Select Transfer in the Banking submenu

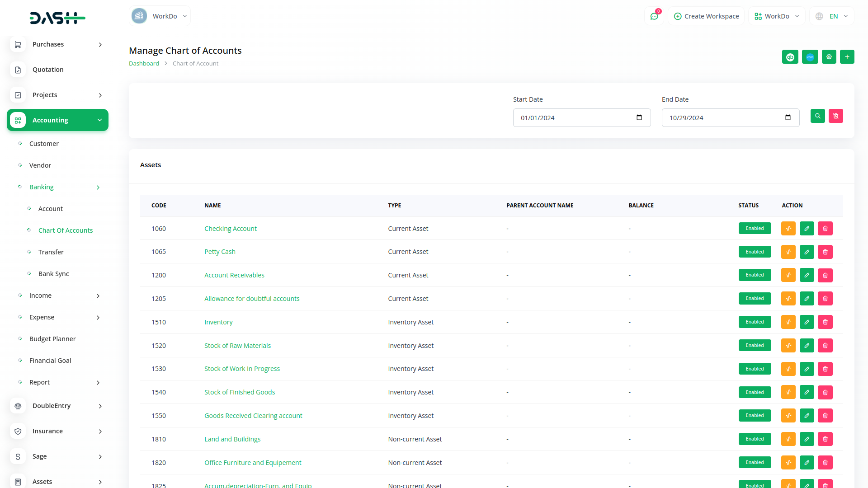pos(51,252)
